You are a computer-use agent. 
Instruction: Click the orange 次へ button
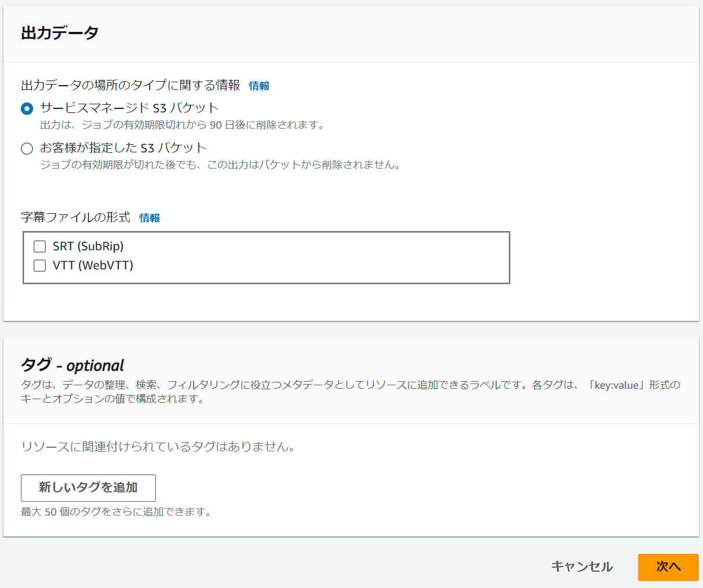pyautogui.click(x=668, y=567)
